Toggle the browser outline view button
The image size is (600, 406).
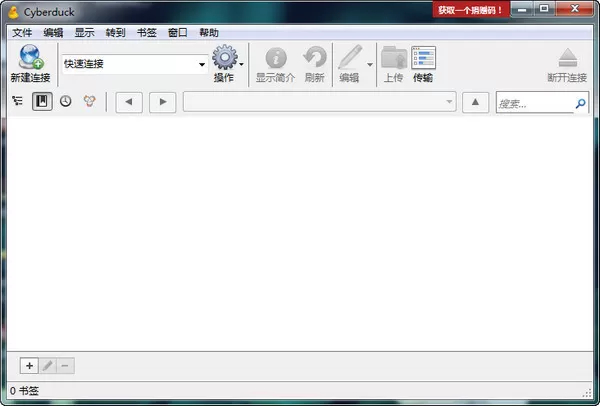[x=18, y=102]
